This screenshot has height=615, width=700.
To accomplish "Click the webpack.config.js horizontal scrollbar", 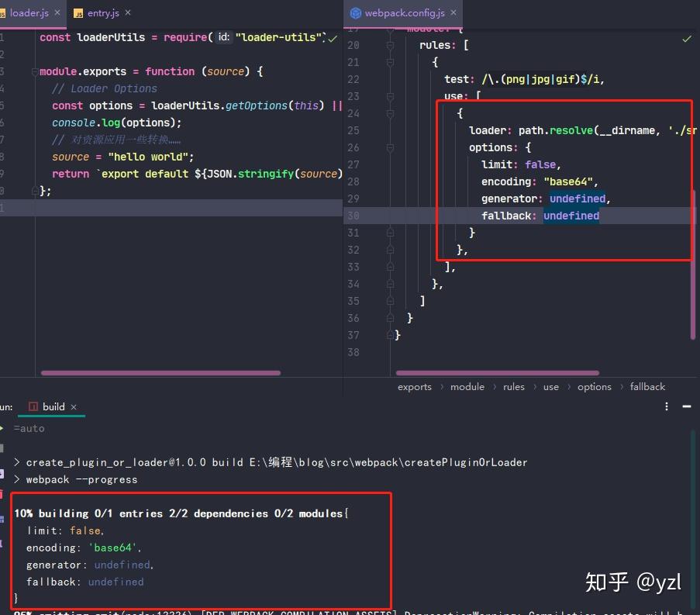I will click(x=498, y=373).
